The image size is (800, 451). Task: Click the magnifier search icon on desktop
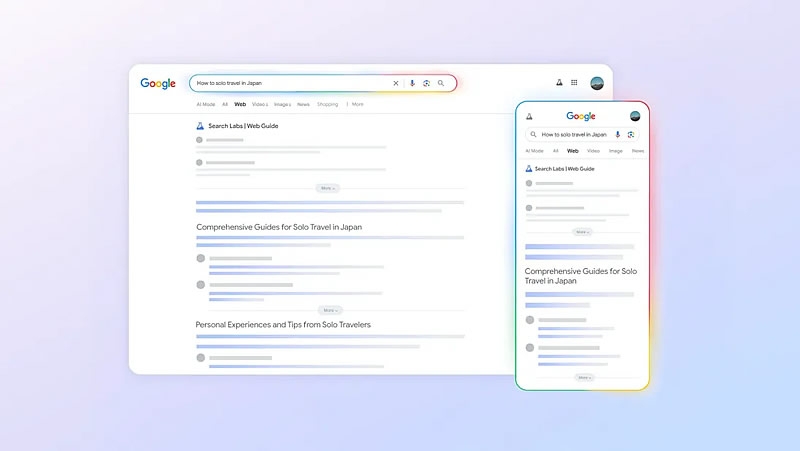click(x=441, y=83)
